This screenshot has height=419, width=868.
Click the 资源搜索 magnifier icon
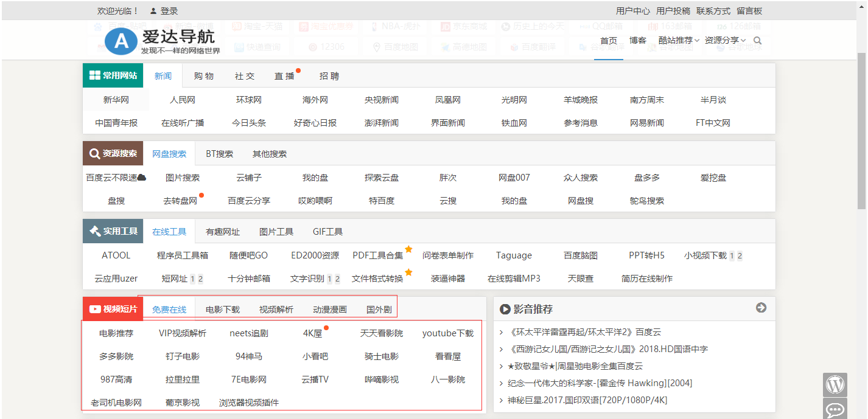(x=94, y=154)
